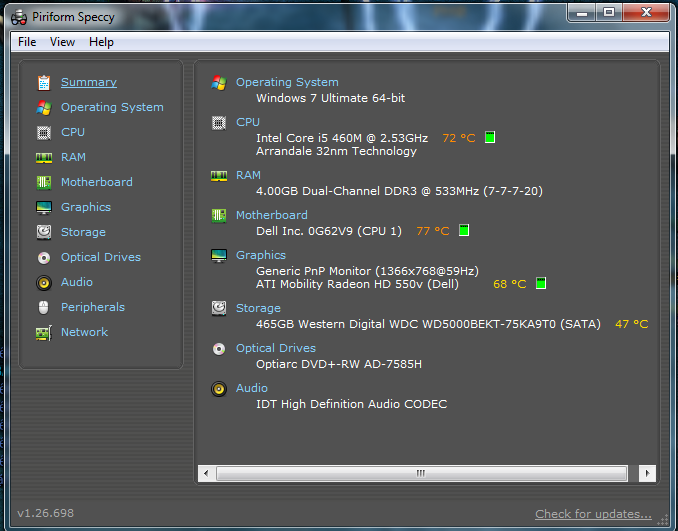Viewport: 678px width, 531px height.
Task: Click the CPU chip icon in summary pane
Action: click(219, 123)
